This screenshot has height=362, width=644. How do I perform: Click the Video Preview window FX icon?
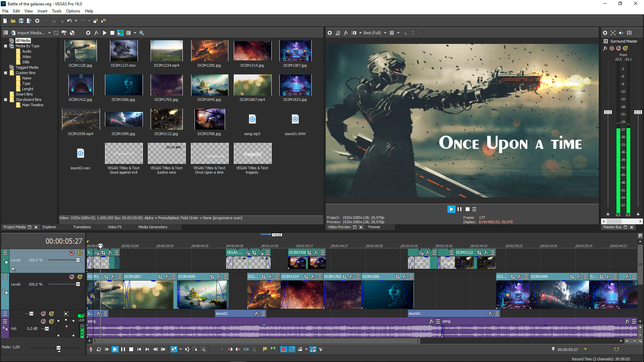tap(346, 33)
